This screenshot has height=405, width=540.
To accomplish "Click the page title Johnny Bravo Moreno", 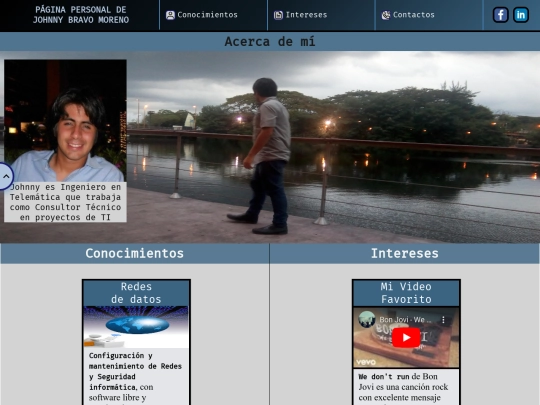I will click(81, 15).
